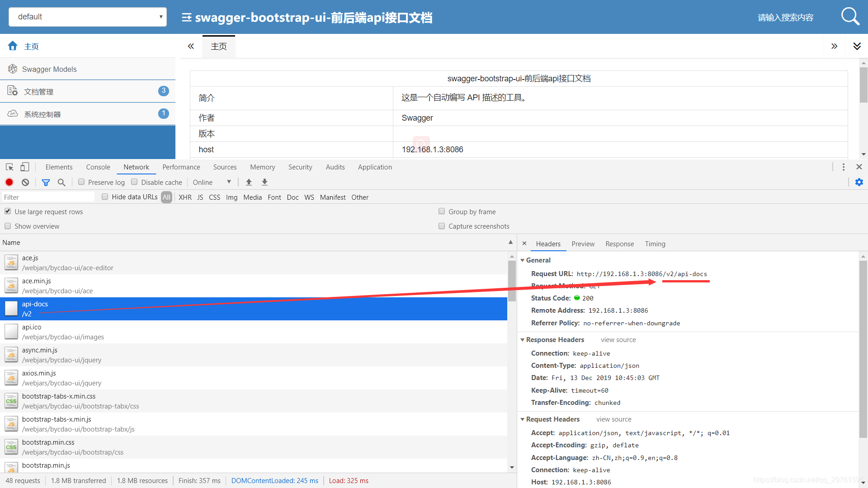The width and height of the screenshot is (868, 488).
Task: Open the 主页 content tab
Action: 219,46
